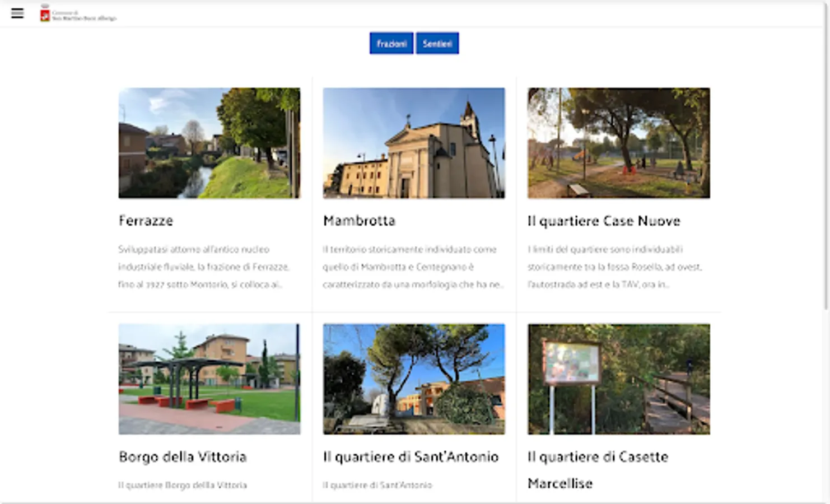This screenshot has width=830, height=504.
Task: Click the 'Il quartiere di Sant'Antonio' small caption
Action: point(377,485)
